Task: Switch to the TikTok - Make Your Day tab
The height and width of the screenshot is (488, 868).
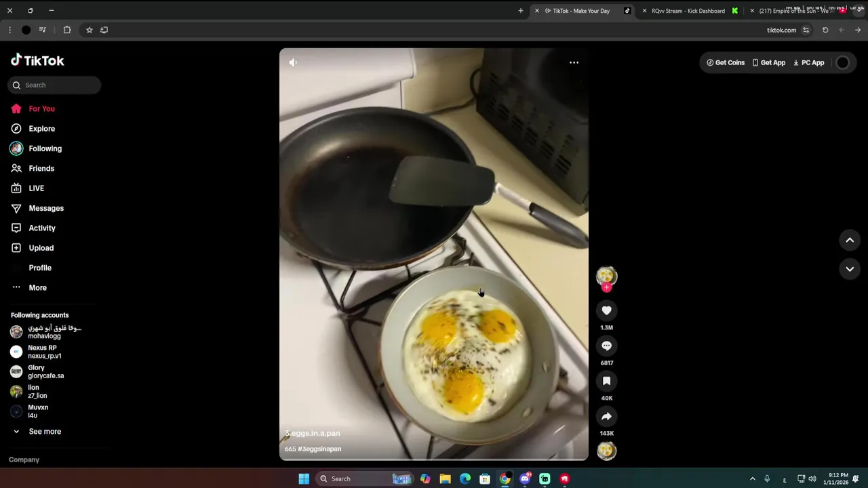Action: (581, 11)
